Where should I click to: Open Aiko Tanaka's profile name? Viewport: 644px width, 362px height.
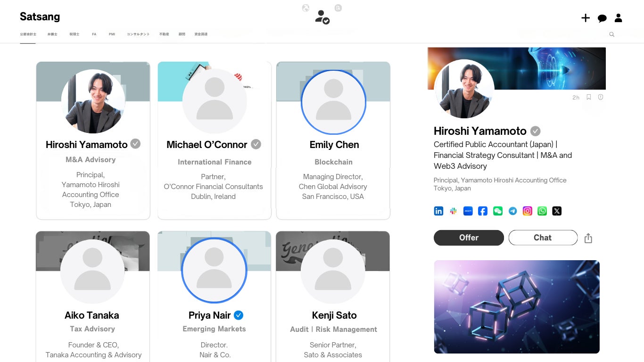tap(92, 315)
